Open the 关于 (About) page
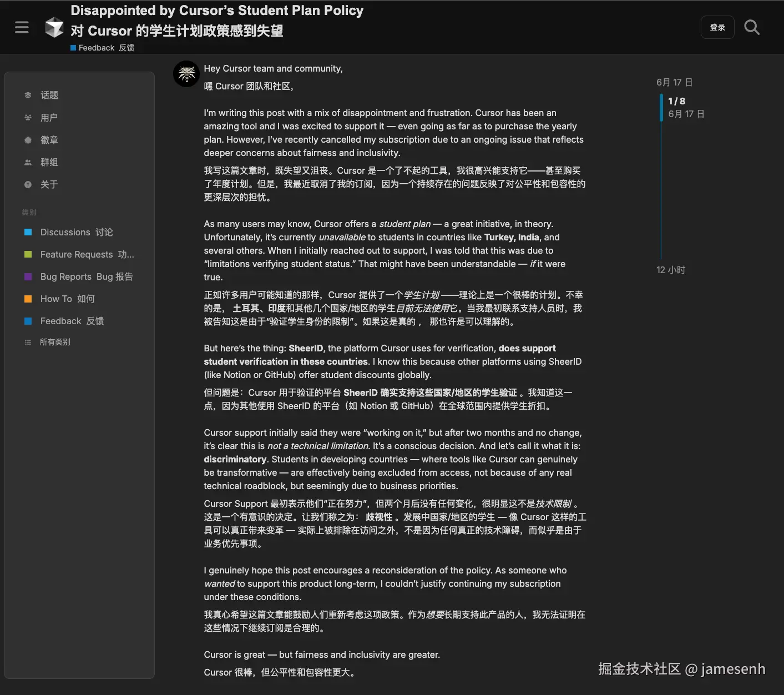The image size is (784, 695). tap(49, 184)
